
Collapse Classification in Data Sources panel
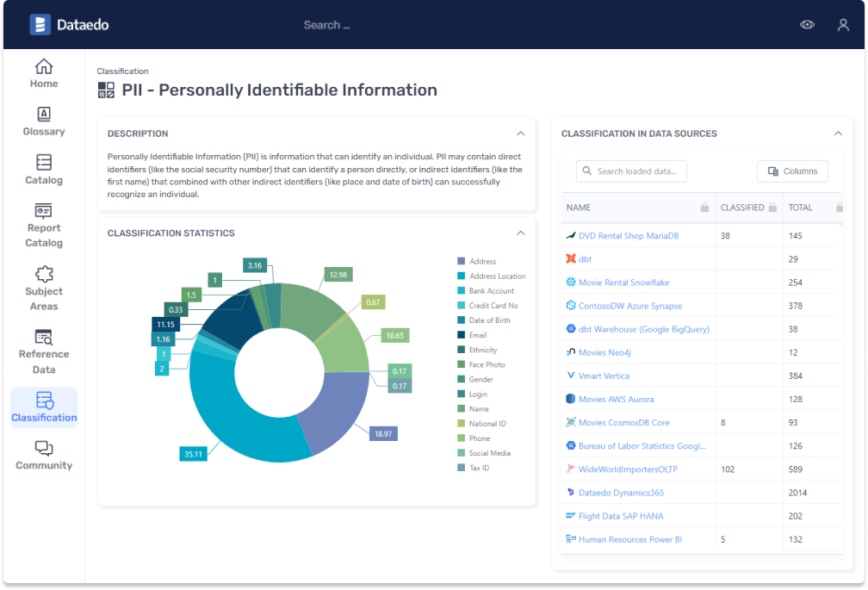838,134
